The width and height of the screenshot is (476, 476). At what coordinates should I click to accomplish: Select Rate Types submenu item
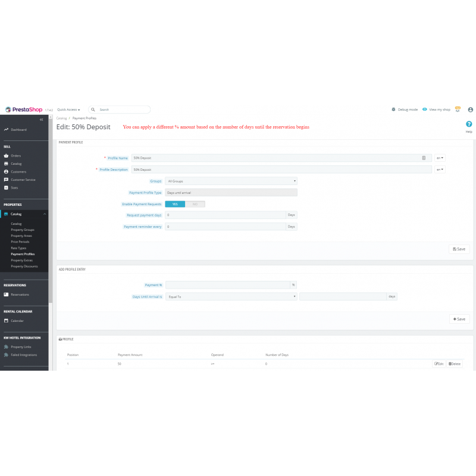18,248
